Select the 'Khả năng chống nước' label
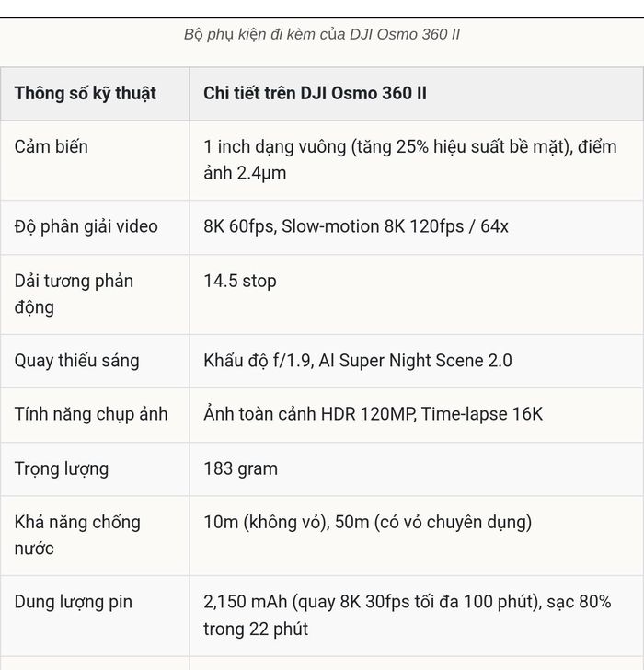Image resolution: width=644 pixels, height=670 pixels. tap(77, 535)
